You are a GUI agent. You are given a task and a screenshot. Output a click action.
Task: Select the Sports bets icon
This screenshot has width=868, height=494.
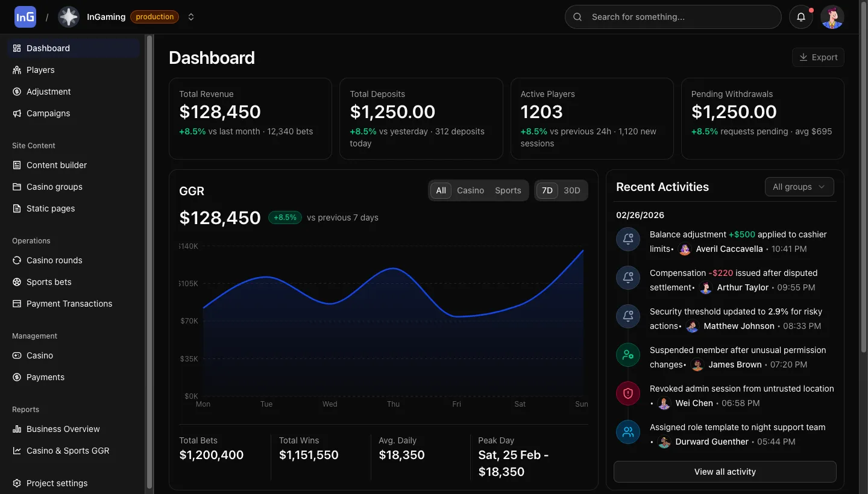coord(17,282)
